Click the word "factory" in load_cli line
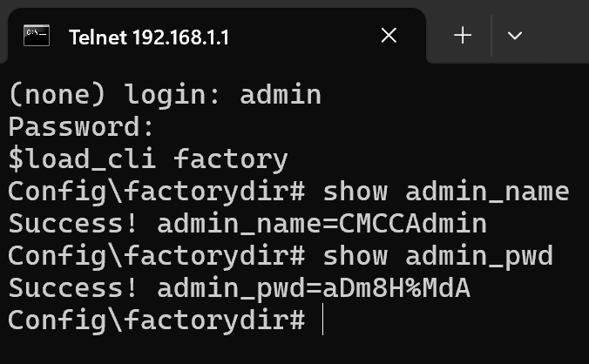 [231, 159]
